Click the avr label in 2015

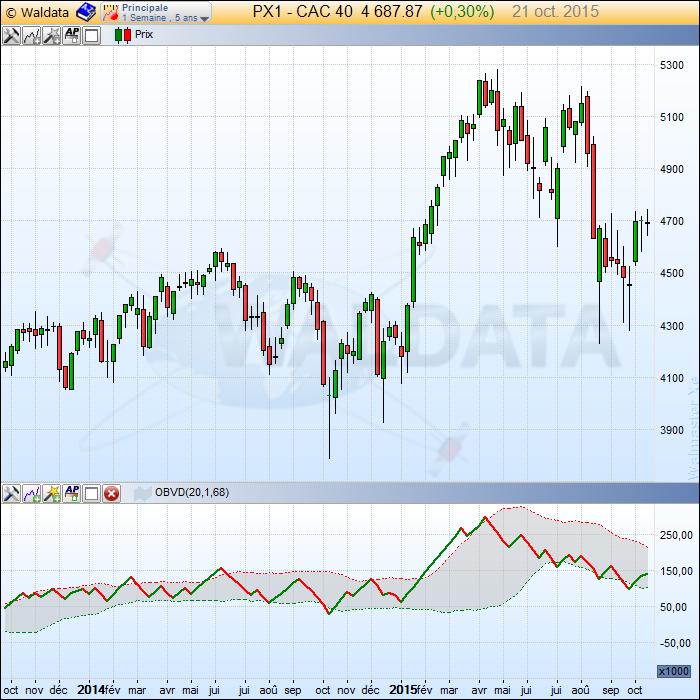point(479,691)
